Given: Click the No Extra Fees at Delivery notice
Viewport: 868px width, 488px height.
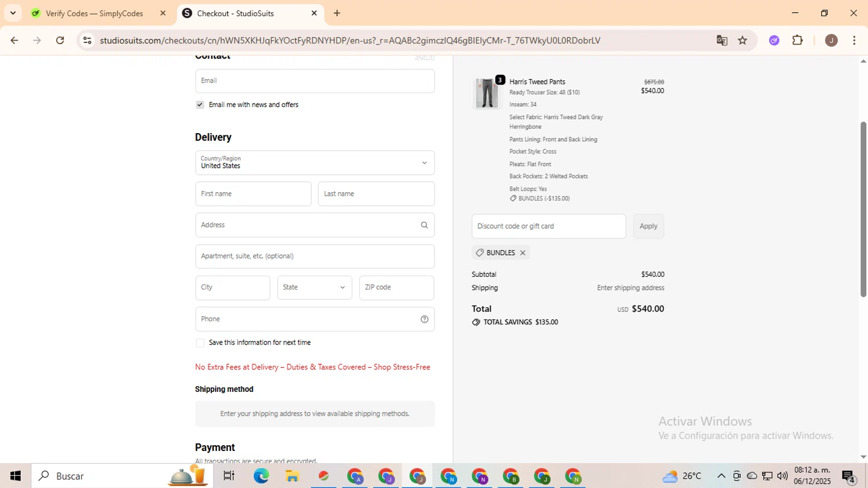Looking at the screenshot, I should coord(312,367).
